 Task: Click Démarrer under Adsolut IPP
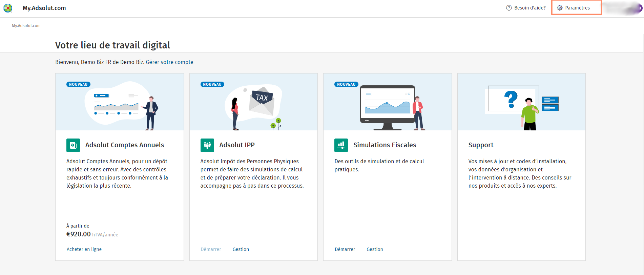[x=211, y=249]
